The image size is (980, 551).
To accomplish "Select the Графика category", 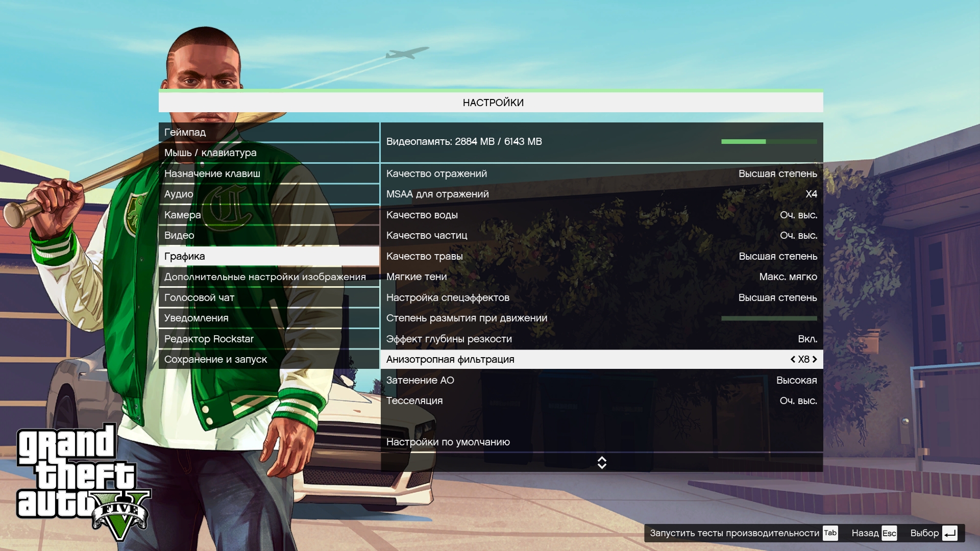I will [x=269, y=256].
